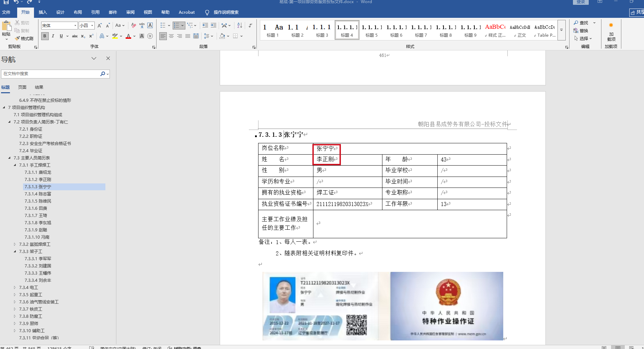
Task: Click the Paste clipboard icon
Action: tap(6, 26)
